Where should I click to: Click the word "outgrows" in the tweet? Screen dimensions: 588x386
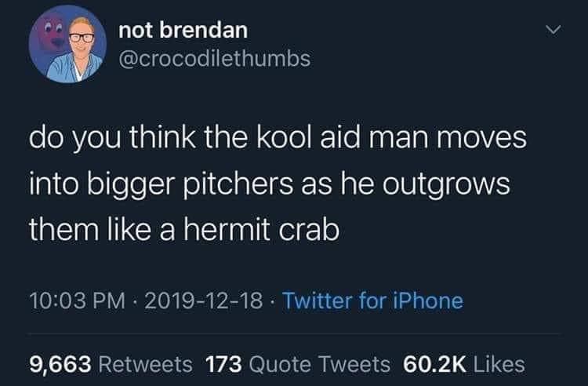coord(446,184)
